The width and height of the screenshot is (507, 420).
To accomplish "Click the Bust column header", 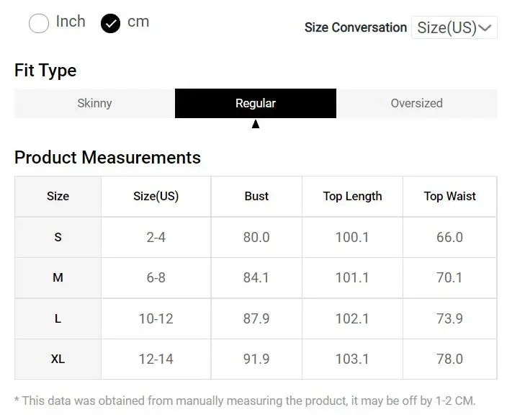I will [256, 196].
